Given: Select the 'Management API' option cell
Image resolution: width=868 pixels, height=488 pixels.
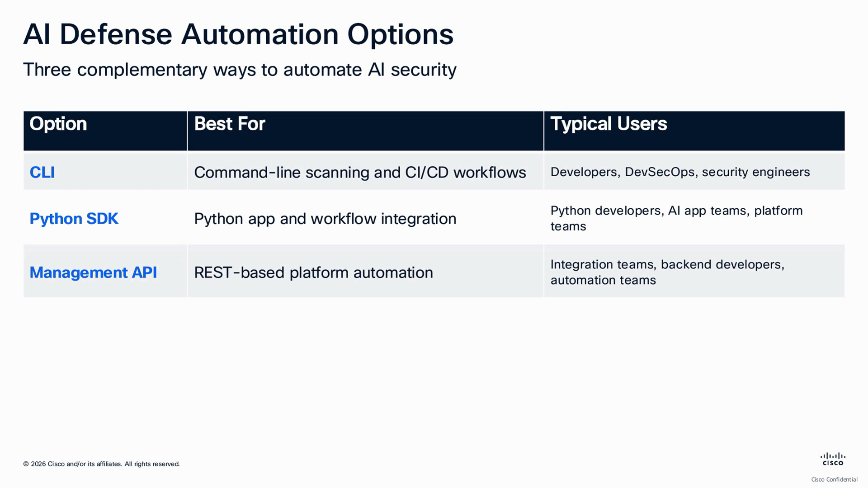Looking at the screenshot, I should (x=105, y=272).
